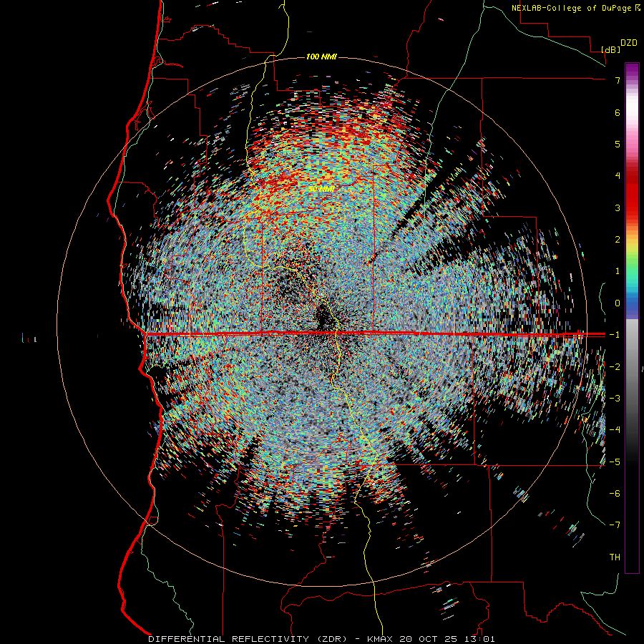Select the '-2' dB scale label
Viewport: 644px width, 644px height.
coord(615,367)
